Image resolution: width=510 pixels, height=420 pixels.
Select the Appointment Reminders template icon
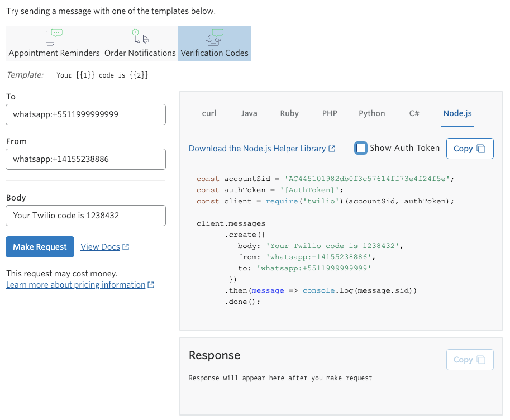(x=54, y=37)
